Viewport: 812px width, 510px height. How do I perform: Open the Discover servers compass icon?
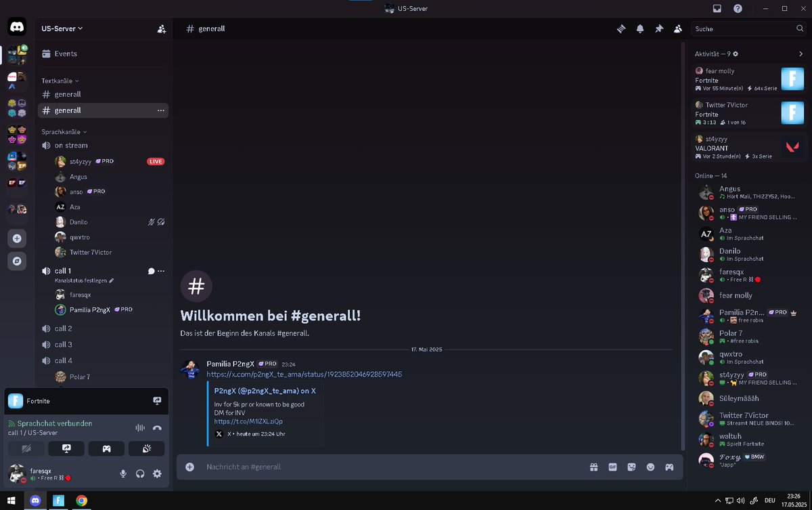point(17,261)
